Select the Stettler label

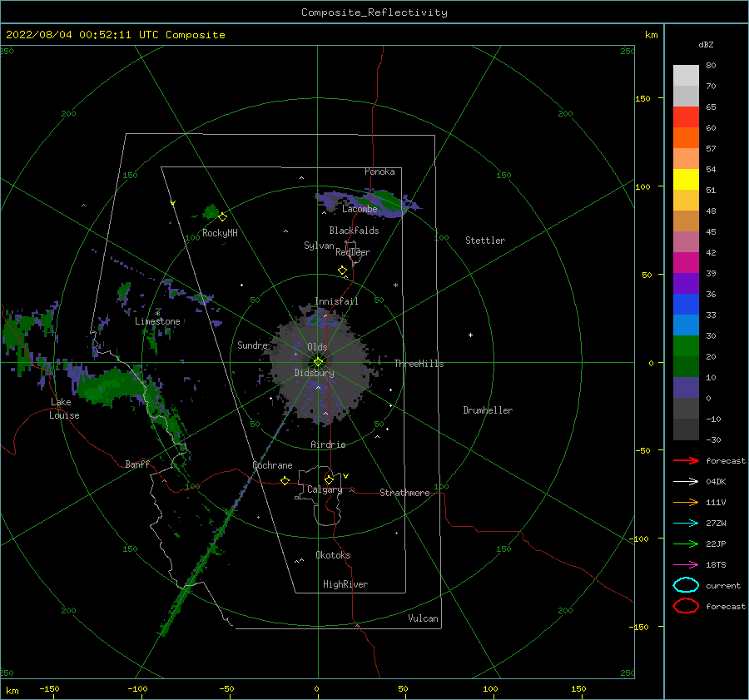tap(485, 241)
